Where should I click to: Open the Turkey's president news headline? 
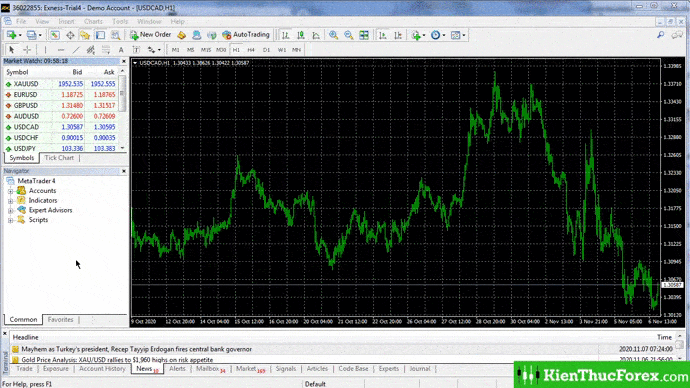(136, 349)
